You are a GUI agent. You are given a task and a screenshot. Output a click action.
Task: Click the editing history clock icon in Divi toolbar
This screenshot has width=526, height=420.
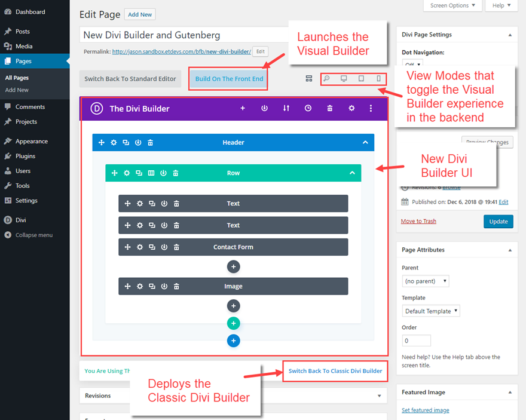click(307, 108)
